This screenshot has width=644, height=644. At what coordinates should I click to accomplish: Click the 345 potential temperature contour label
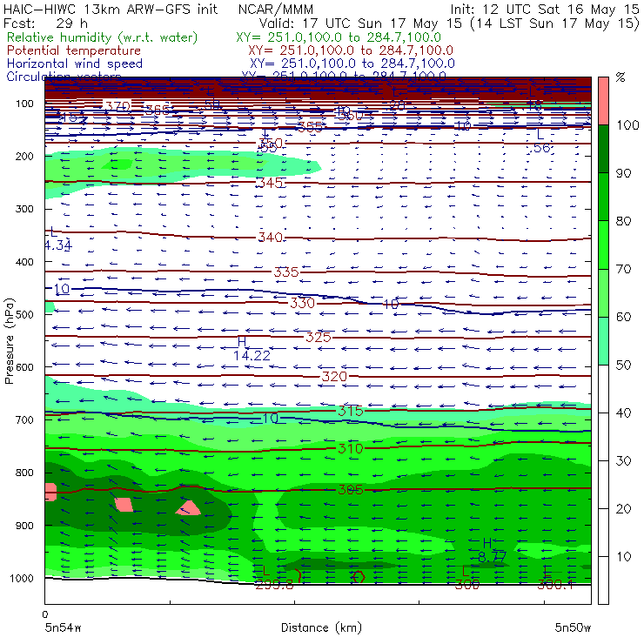pos(271,183)
